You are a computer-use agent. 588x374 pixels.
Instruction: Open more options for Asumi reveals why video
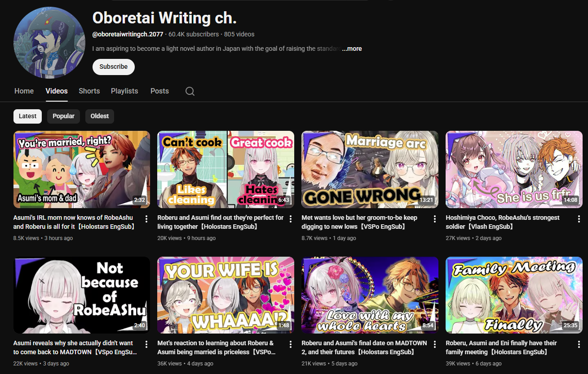coord(146,344)
